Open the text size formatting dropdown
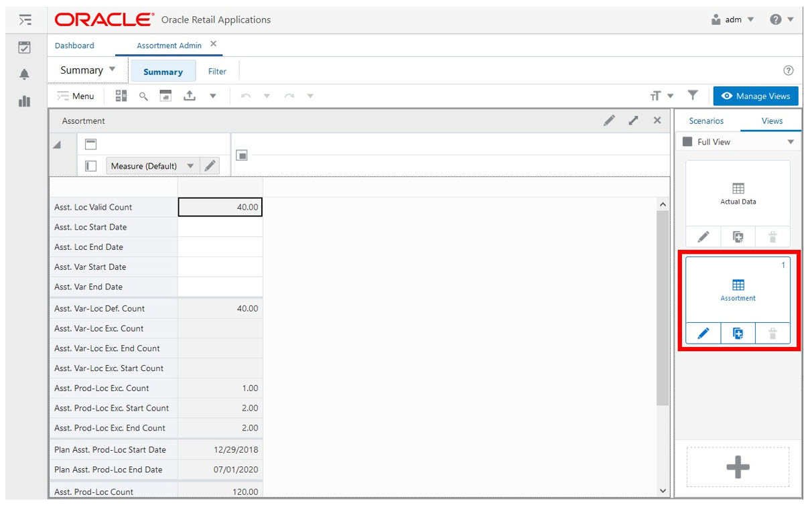The height and width of the screenshot is (505, 812). [x=662, y=96]
